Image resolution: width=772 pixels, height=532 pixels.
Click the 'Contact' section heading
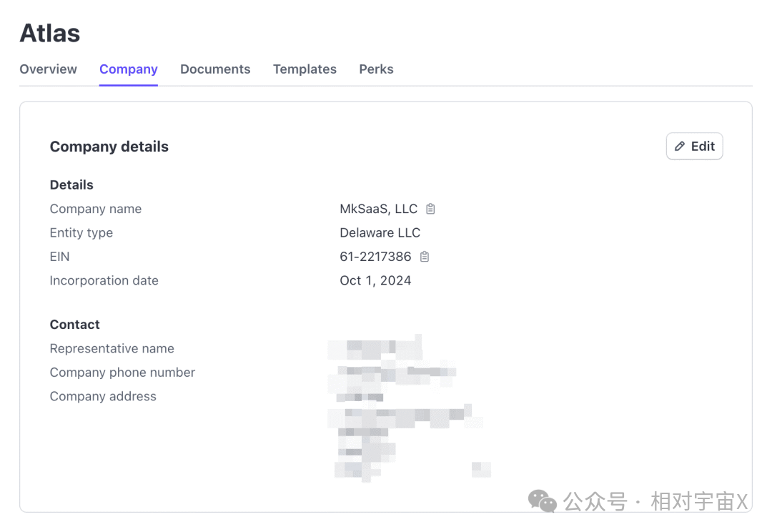click(75, 325)
